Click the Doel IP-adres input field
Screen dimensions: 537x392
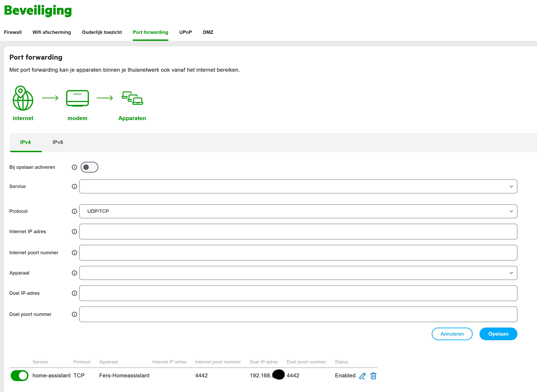point(298,293)
